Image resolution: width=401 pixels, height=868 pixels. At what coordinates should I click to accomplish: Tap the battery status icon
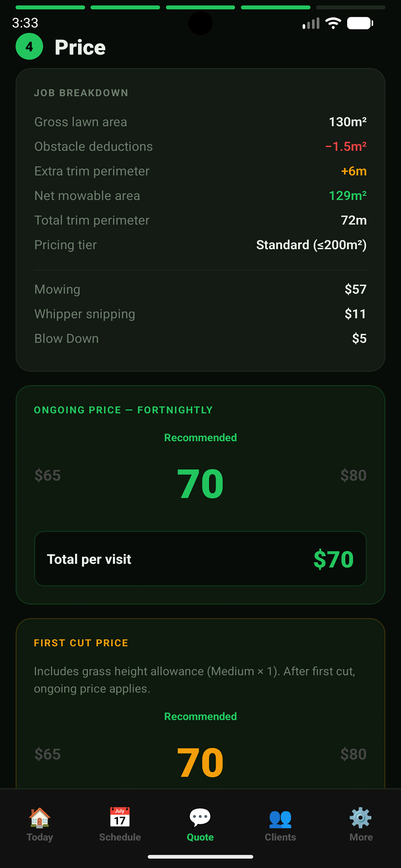(360, 23)
